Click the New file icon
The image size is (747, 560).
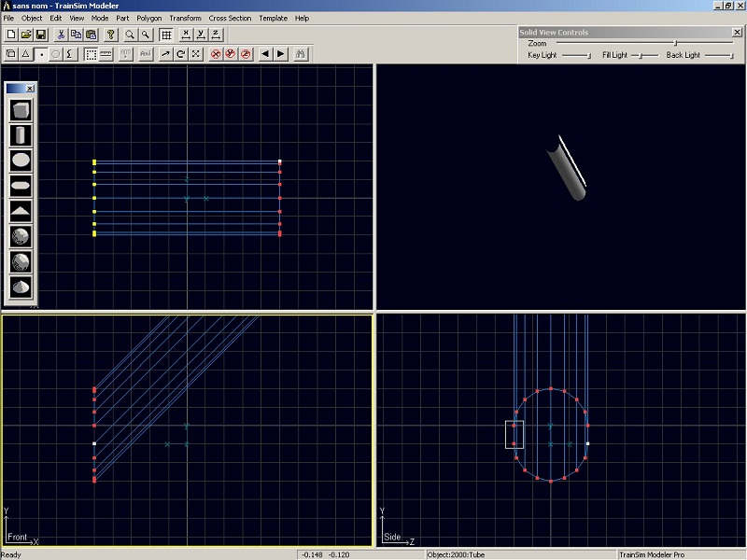tap(11, 35)
